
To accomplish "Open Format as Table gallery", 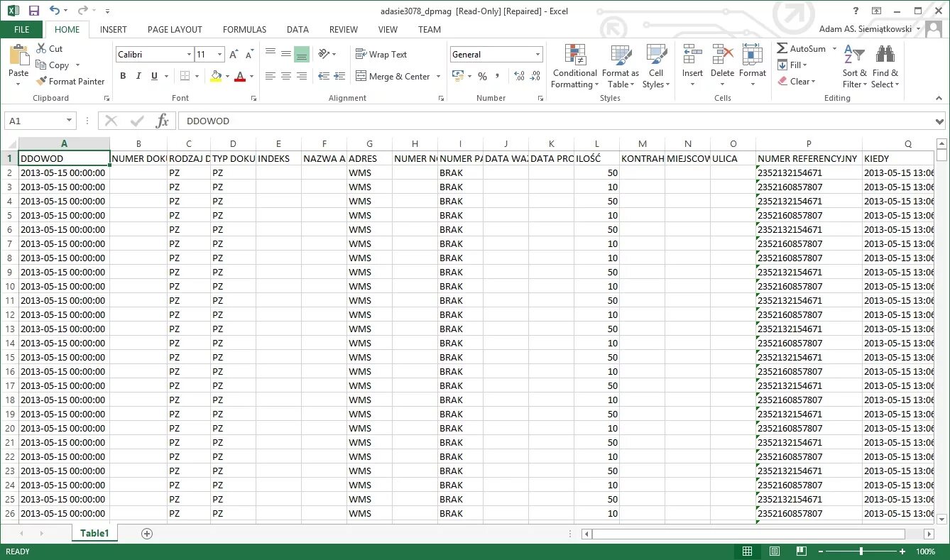I will point(621,67).
